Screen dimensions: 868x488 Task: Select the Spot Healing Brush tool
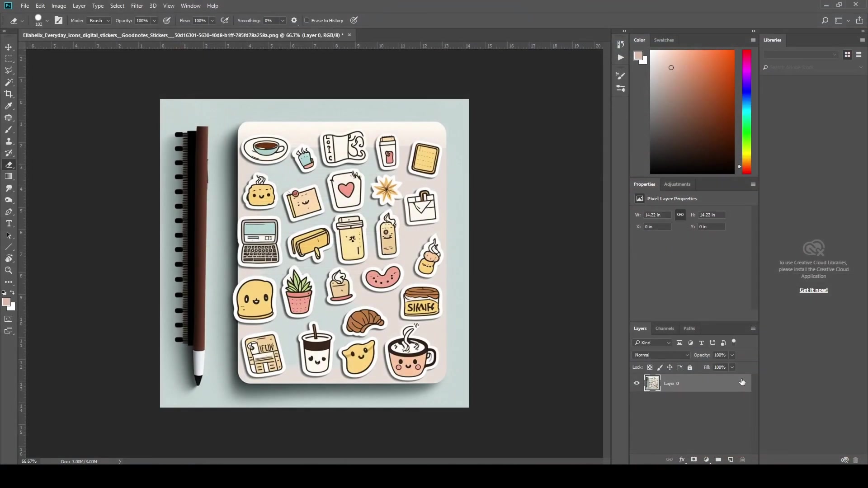(9, 117)
